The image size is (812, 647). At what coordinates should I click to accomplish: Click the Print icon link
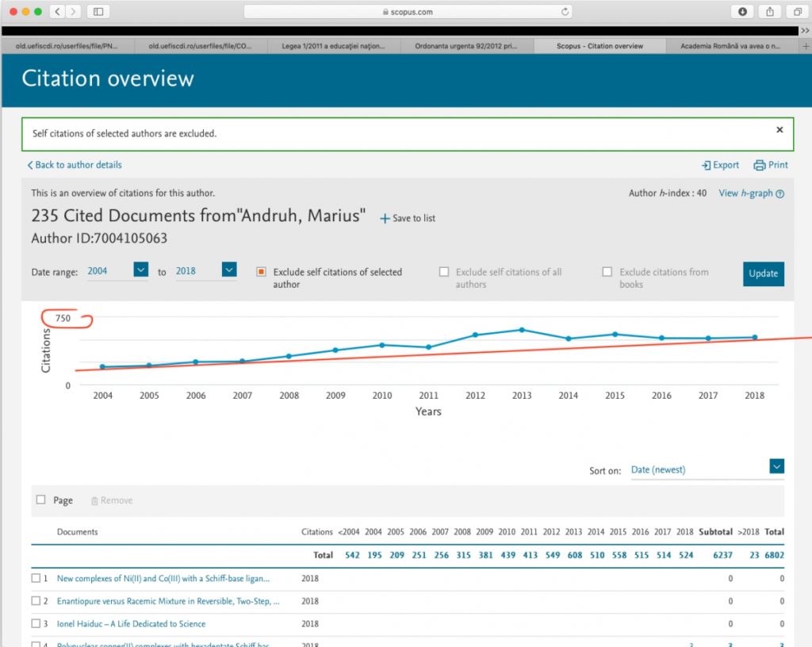[771, 165]
